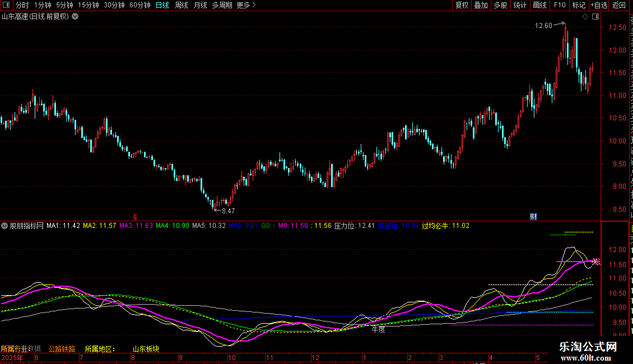Toggle the side panel icon above chart
The width and height of the screenshot is (633, 364).
click(x=595, y=17)
